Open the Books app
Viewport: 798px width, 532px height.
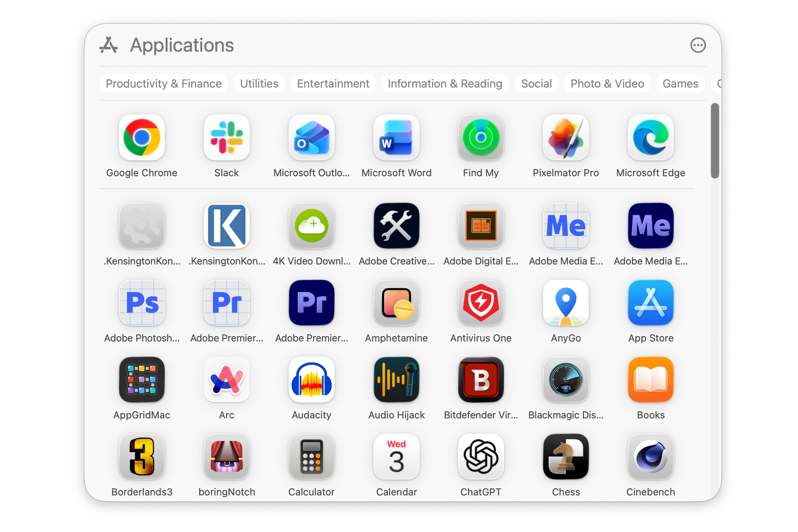[651, 380]
